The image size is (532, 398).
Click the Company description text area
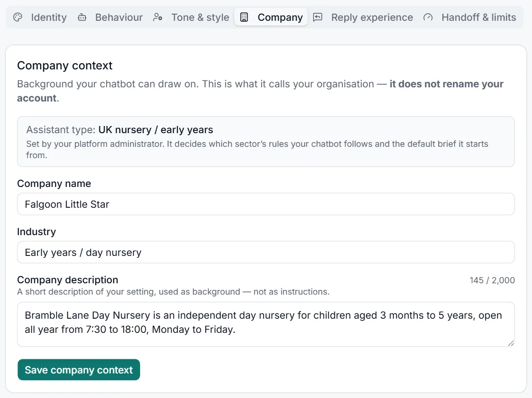(x=266, y=324)
